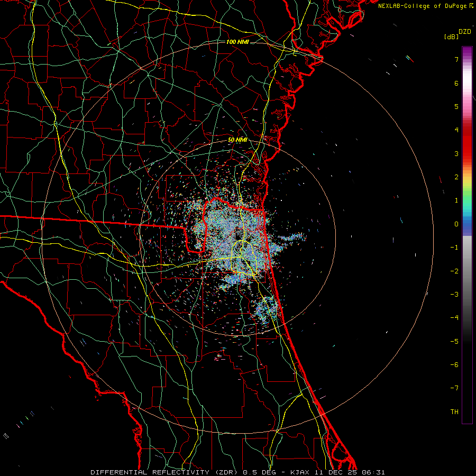Click the NEXLAB-College of DuPage header text
Screen dimensions: 476x476
pos(423,6)
